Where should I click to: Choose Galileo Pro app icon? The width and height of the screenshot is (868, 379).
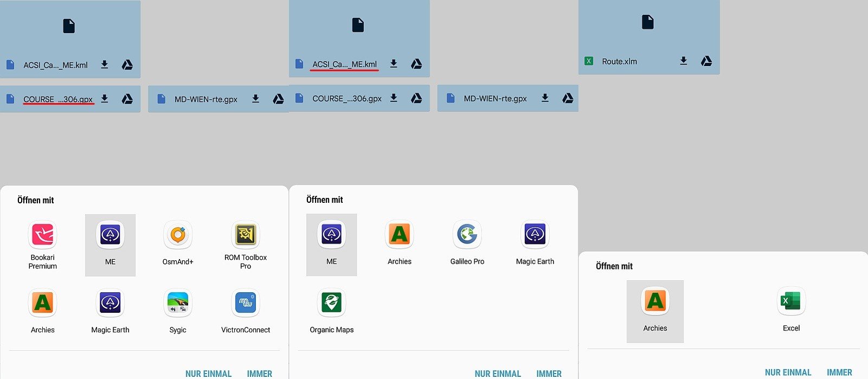[467, 235]
